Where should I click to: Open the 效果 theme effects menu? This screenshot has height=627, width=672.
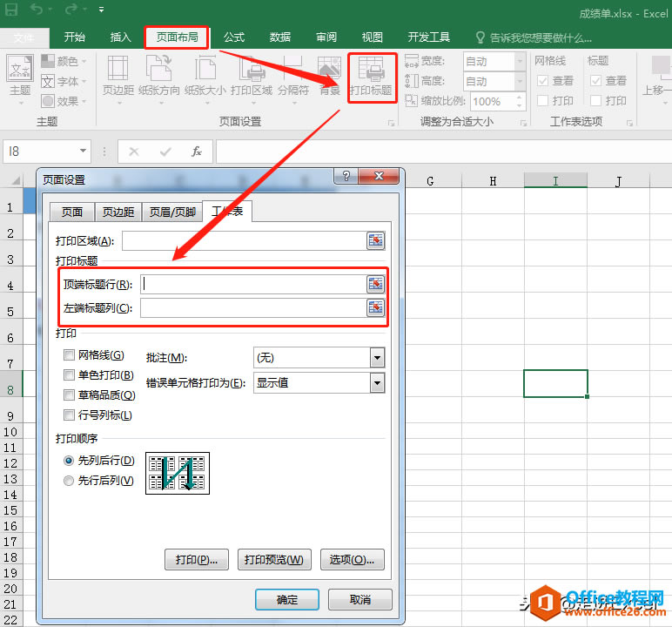pyautogui.click(x=64, y=101)
